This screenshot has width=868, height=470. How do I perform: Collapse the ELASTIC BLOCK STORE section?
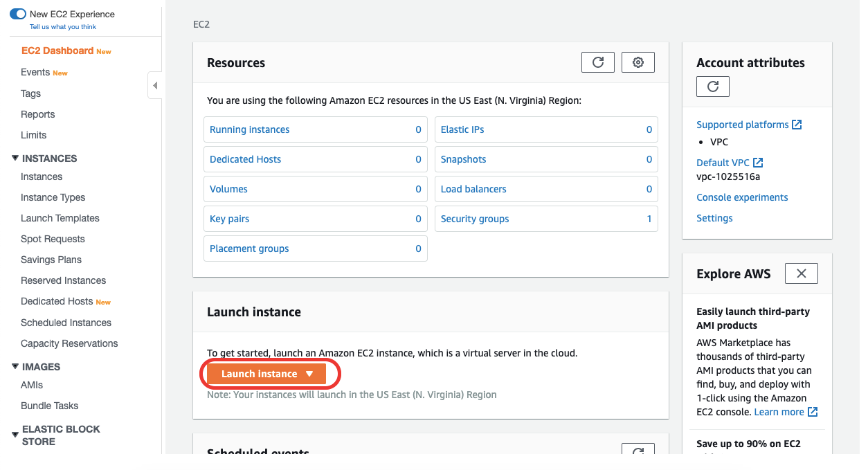[15, 435]
